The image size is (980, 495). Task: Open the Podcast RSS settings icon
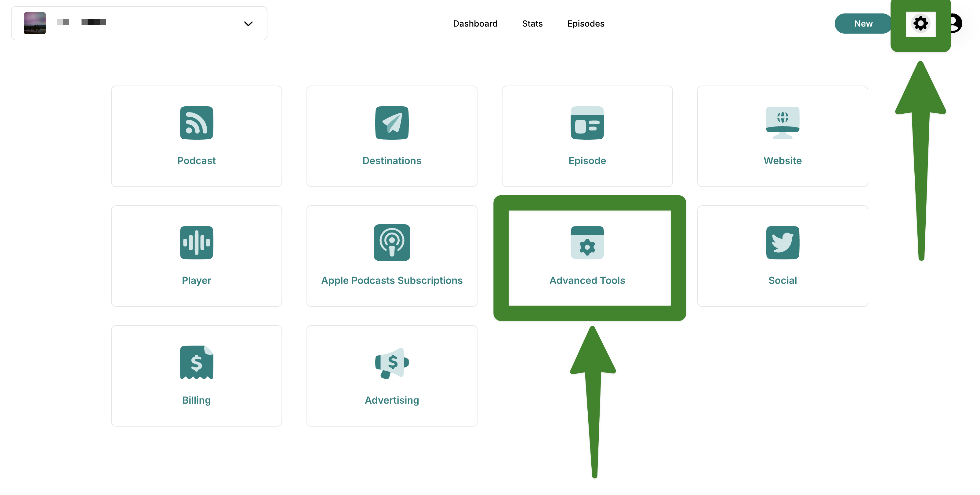tap(196, 123)
